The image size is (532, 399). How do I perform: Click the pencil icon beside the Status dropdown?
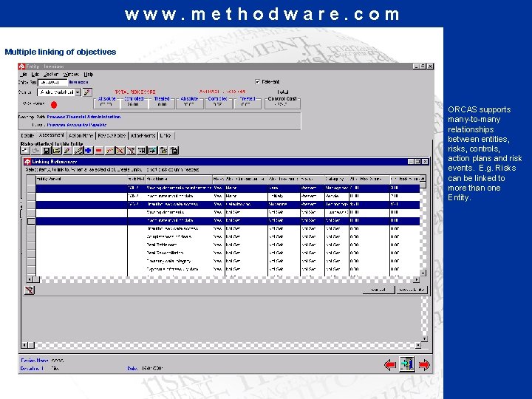coord(87,92)
